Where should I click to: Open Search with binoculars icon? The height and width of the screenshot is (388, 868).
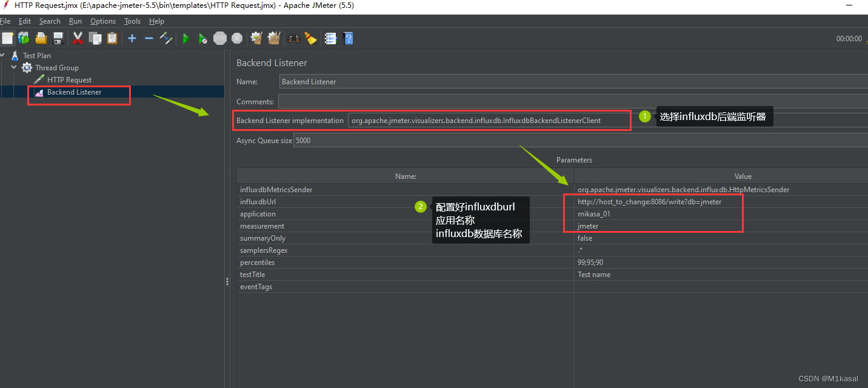tap(294, 38)
